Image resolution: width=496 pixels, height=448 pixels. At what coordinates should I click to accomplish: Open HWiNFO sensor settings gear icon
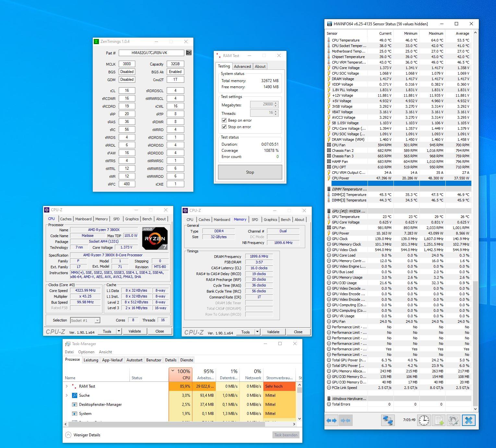tap(453, 420)
